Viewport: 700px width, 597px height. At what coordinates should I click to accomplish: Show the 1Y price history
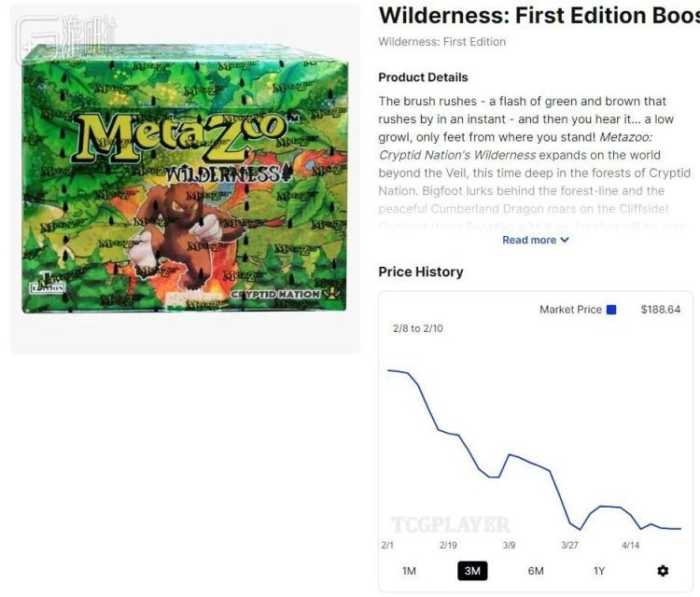599,571
